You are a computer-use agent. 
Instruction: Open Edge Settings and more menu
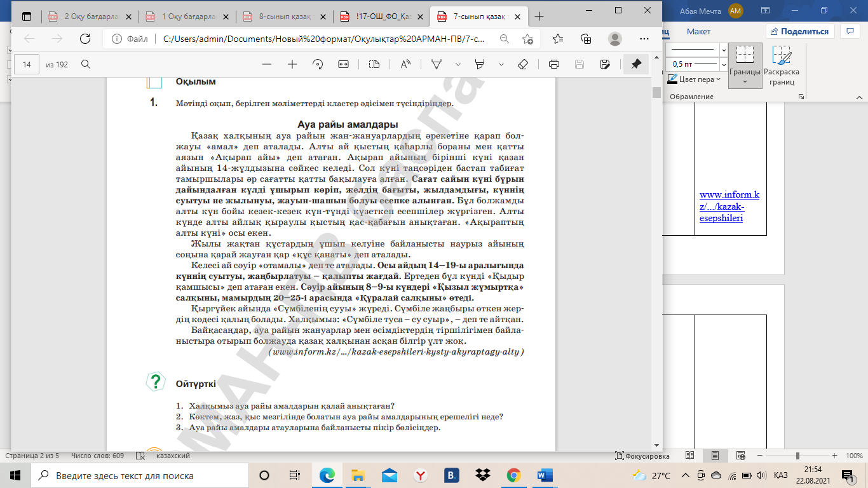[643, 39]
